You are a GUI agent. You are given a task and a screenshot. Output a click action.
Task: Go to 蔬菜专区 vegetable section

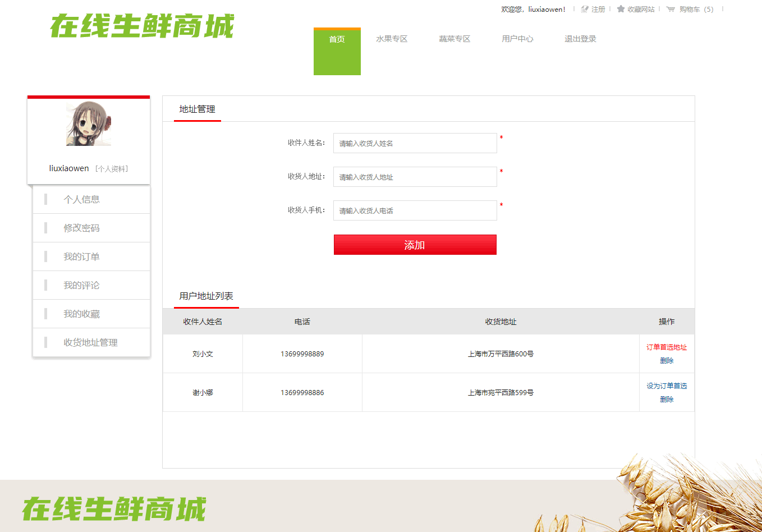point(455,39)
